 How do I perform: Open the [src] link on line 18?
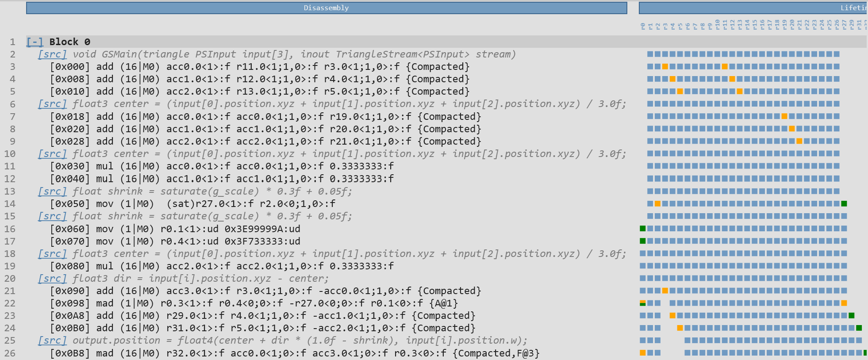click(x=52, y=254)
